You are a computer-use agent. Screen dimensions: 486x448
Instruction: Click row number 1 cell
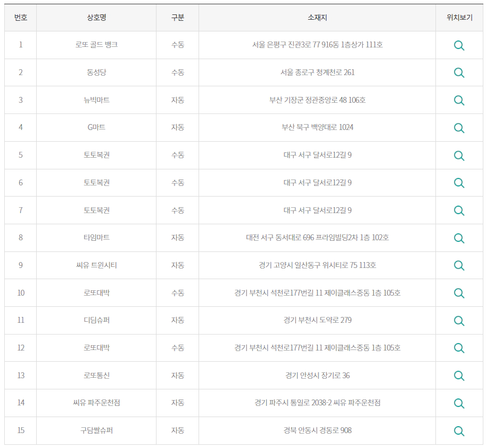pyautogui.click(x=21, y=45)
